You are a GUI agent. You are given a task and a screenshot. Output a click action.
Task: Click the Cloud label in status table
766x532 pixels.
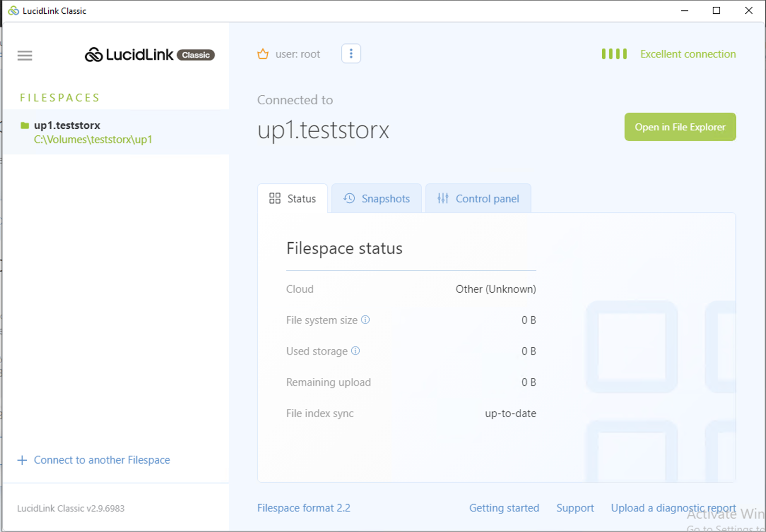300,289
